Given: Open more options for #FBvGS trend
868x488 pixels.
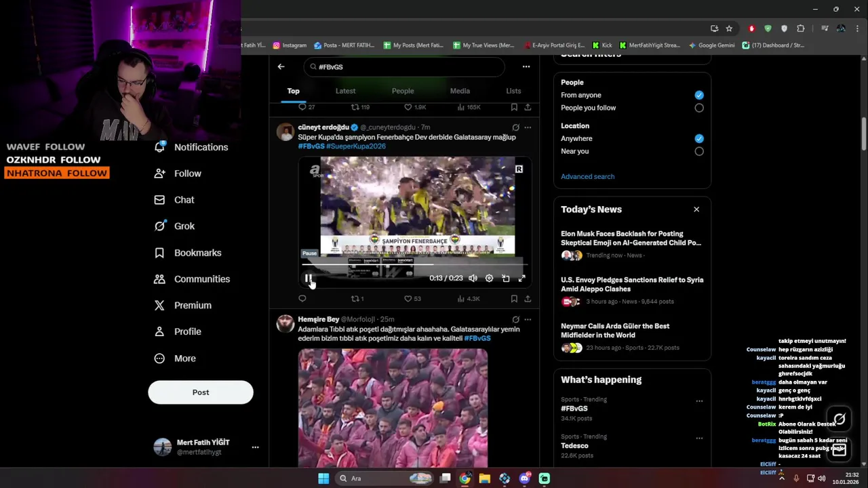Looking at the screenshot, I should click(x=699, y=401).
